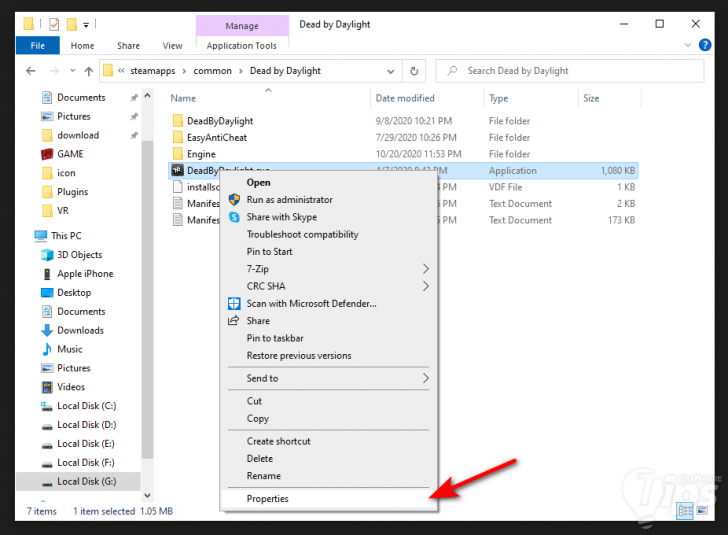The width and height of the screenshot is (728, 535).
Task: Expand the 7-Zip submenu
Action: [329, 269]
